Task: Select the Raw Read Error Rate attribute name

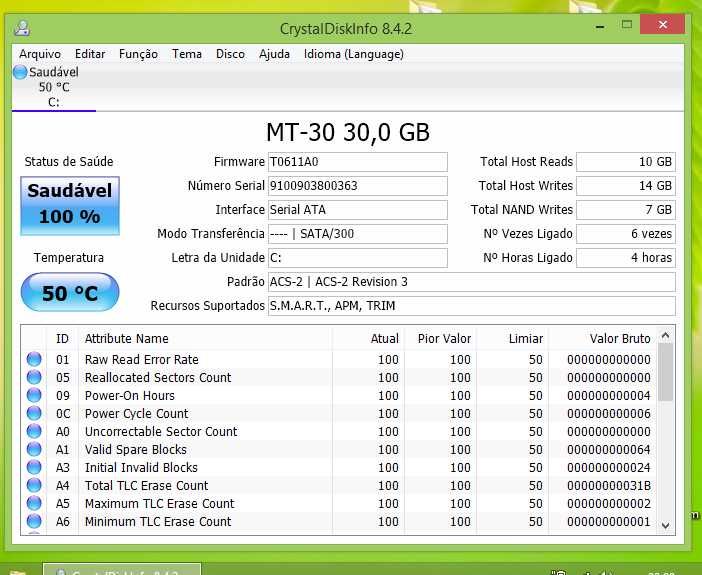Action: click(141, 360)
